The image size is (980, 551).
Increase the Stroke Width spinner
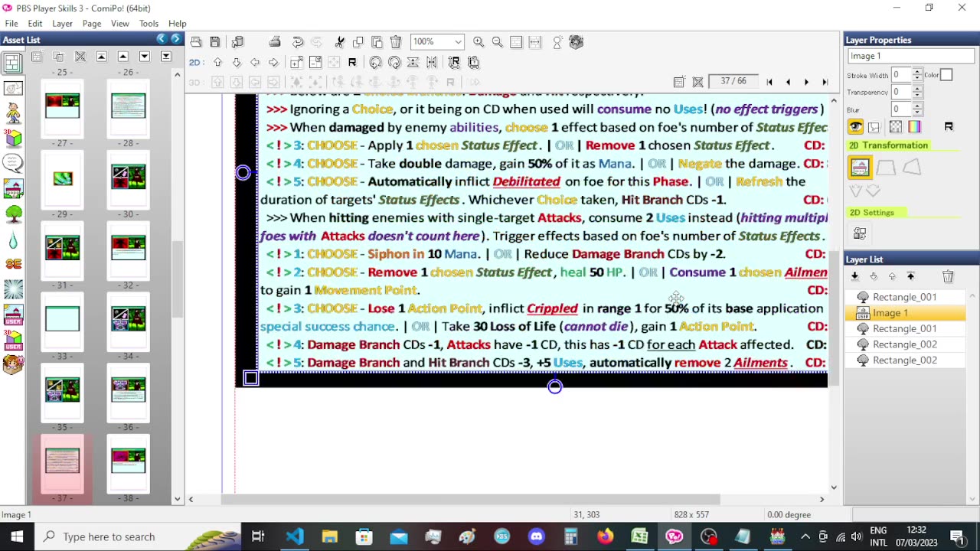[917, 72]
